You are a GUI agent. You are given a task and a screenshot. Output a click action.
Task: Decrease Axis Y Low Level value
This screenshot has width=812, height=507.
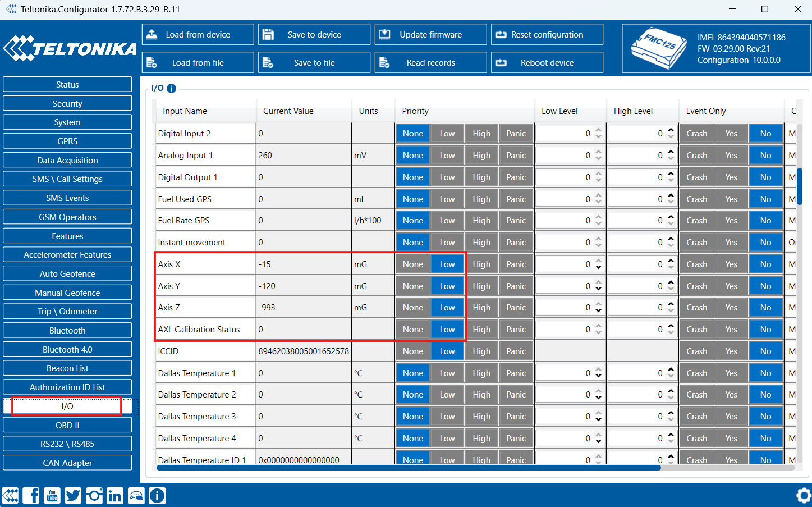point(599,289)
